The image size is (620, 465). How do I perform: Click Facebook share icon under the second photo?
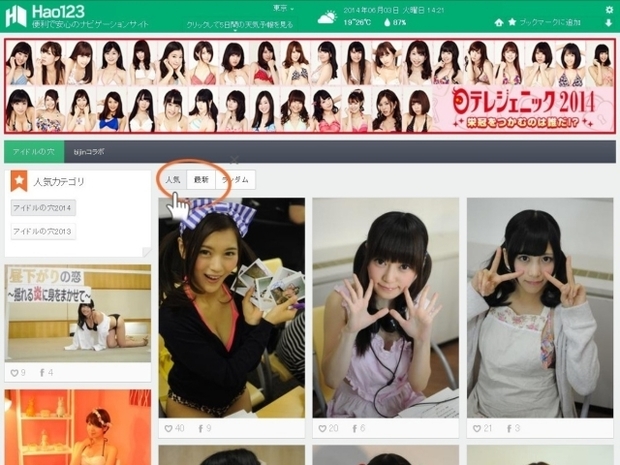(354, 428)
